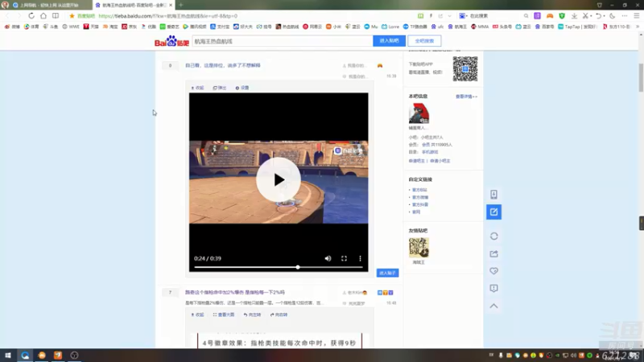Select the tieba.baidu.com address bar URL
The height and width of the screenshot is (362, 644).
[168, 16]
